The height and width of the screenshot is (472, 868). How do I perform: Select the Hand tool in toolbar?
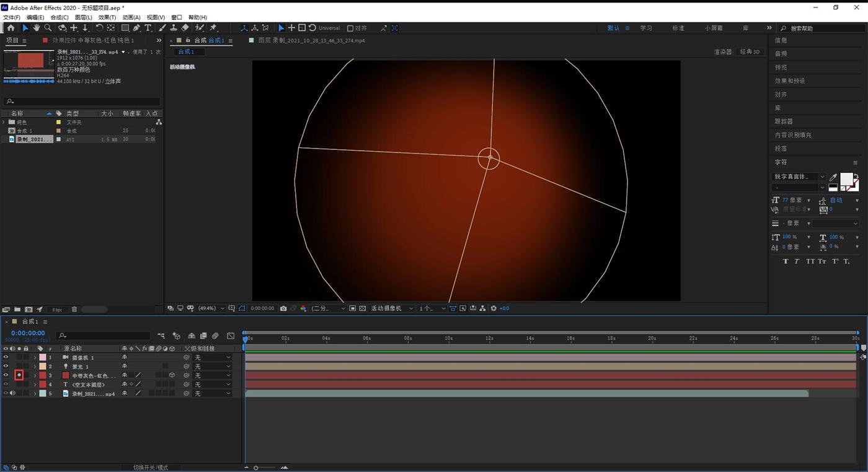click(x=37, y=28)
